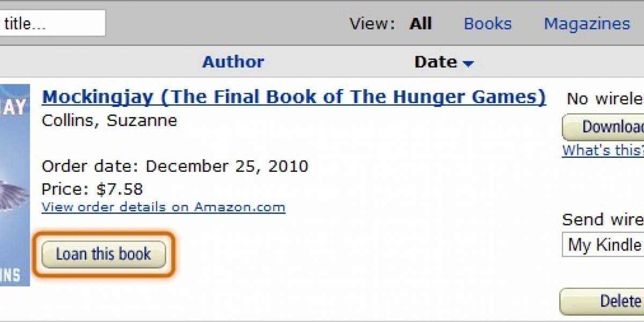Click the Price $7.58 text
Viewport: 644px width, 322px height.
pyautogui.click(x=92, y=189)
